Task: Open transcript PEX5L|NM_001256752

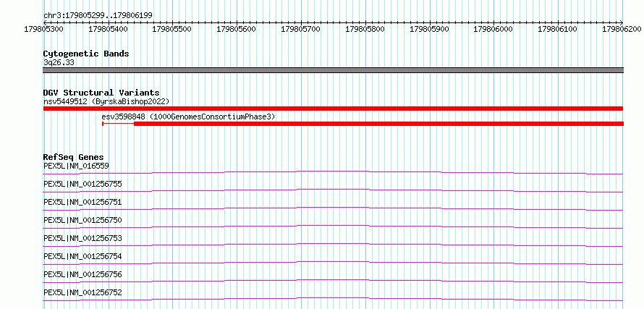Action: 82,292
